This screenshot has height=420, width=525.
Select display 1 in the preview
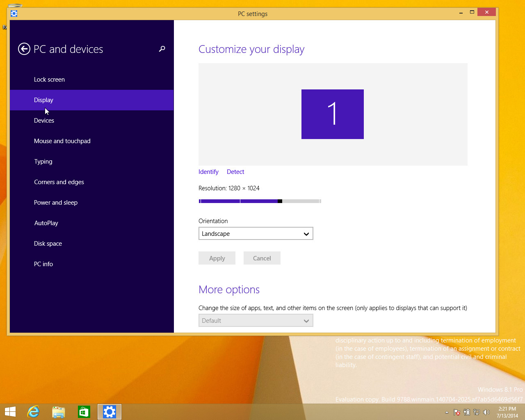pyautogui.click(x=332, y=114)
